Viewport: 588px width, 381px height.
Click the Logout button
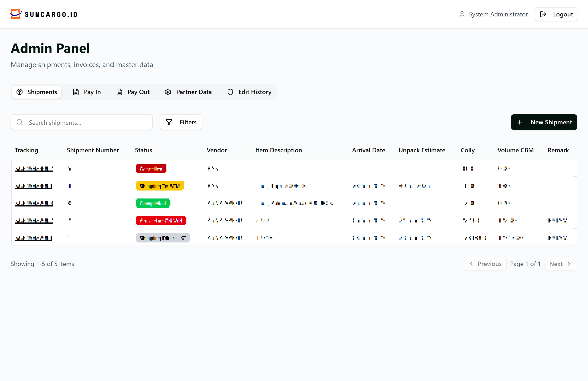(x=556, y=14)
